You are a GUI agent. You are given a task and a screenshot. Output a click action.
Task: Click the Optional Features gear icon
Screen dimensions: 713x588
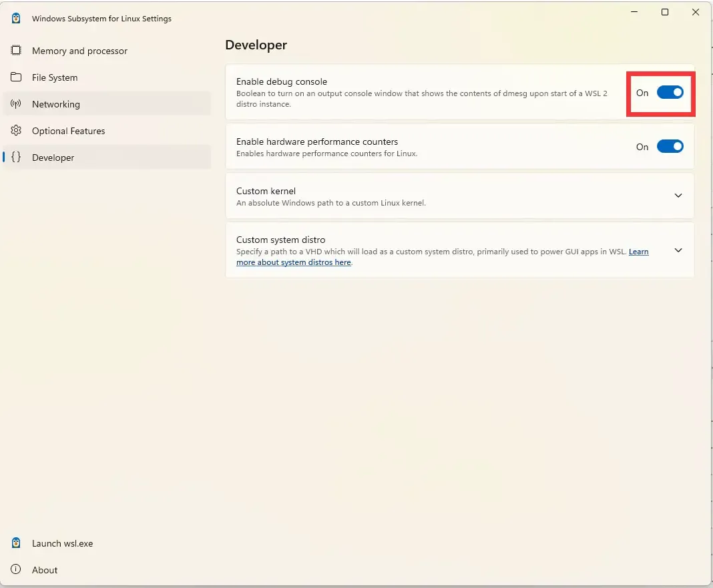pyautogui.click(x=15, y=131)
